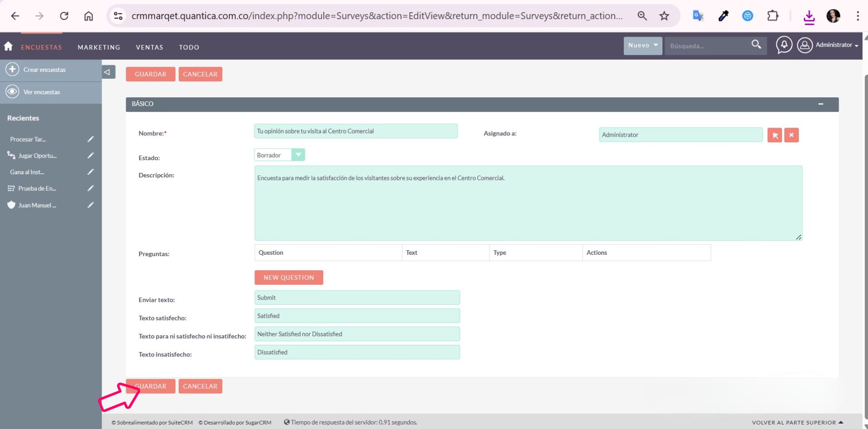Click the NEW QUESTION button
The image size is (868, 429).
288,277
